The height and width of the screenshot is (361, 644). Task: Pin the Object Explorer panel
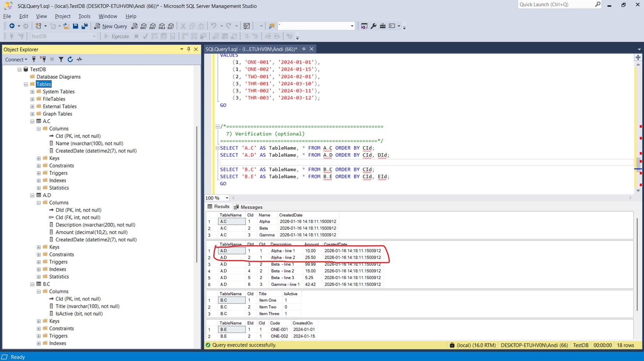[x=189, y=49]
